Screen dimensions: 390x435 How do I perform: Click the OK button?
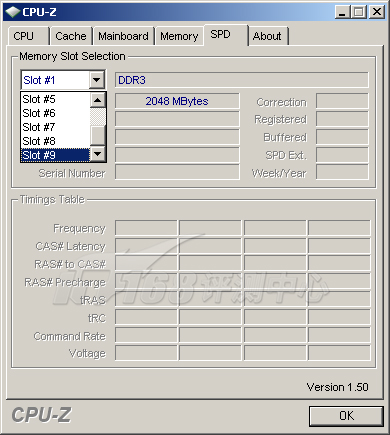tap(346, 416)
